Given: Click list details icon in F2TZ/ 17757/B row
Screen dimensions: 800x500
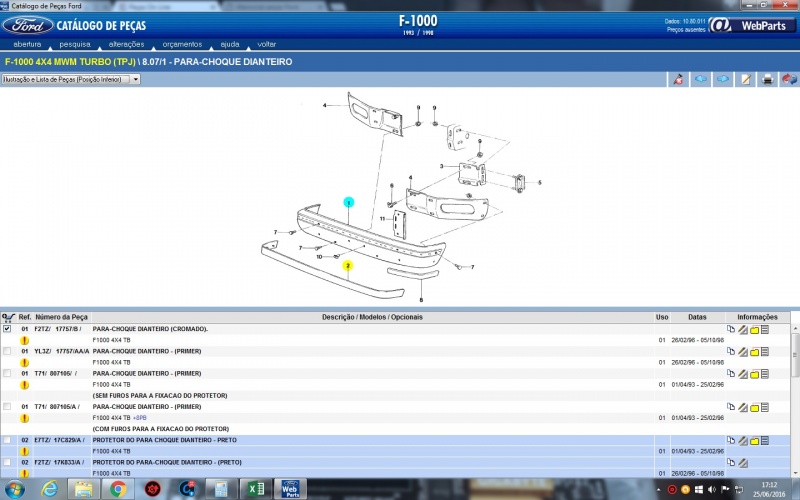Looking at the screenshot, I should pyautogui.click(x=765, y=330).
